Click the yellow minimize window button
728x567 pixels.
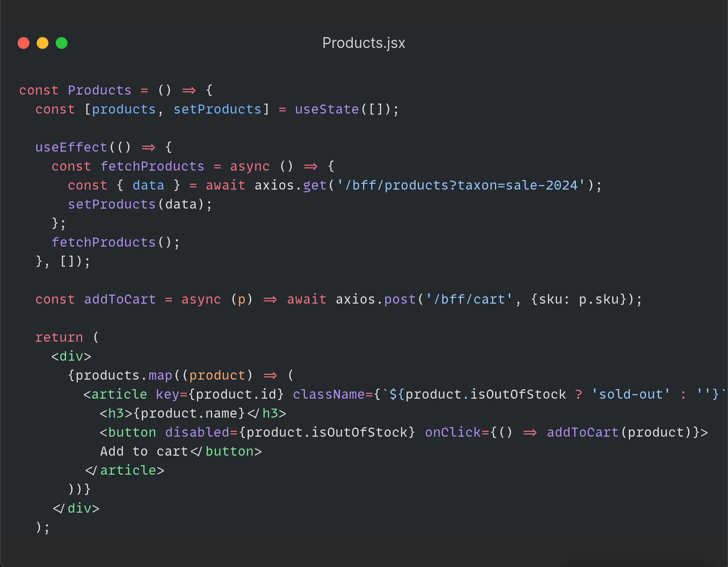[x=43, y=43]
